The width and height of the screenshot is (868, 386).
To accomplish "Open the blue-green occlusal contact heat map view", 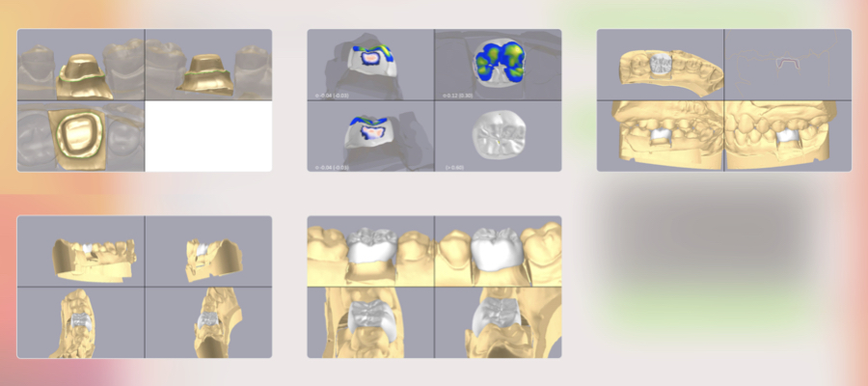I will tap(499, 65).
